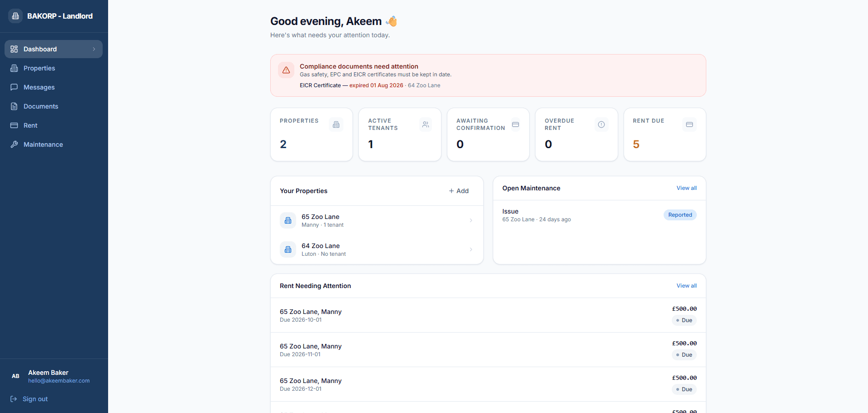This screenshot has width=868, height=413.
Task: Open the Issue maintenance entry
Action: coord(599,215)
